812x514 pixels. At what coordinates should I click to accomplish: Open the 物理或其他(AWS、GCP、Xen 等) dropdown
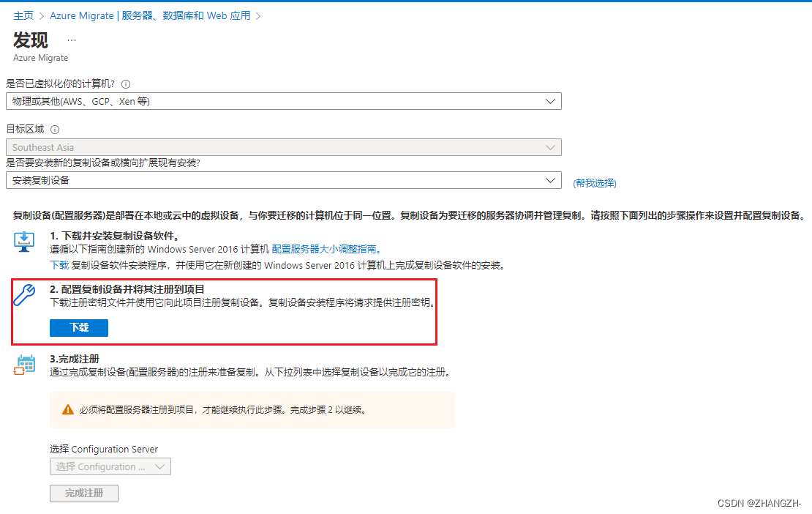point(284,102)
